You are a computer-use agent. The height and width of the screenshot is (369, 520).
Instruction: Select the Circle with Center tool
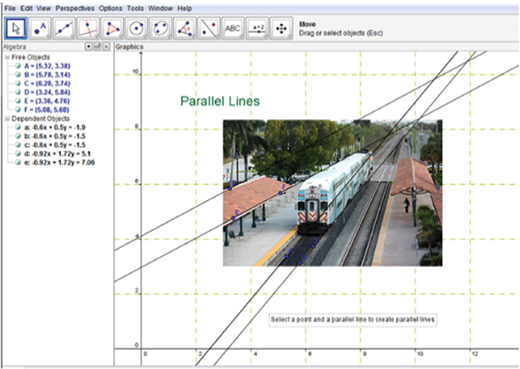(x=136, y=29)
